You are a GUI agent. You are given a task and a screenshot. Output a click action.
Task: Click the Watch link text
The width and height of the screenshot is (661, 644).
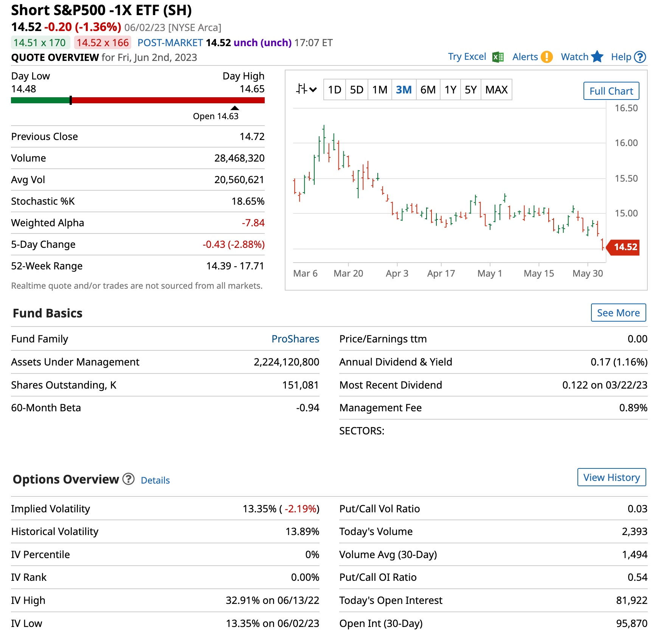[574, 57]
